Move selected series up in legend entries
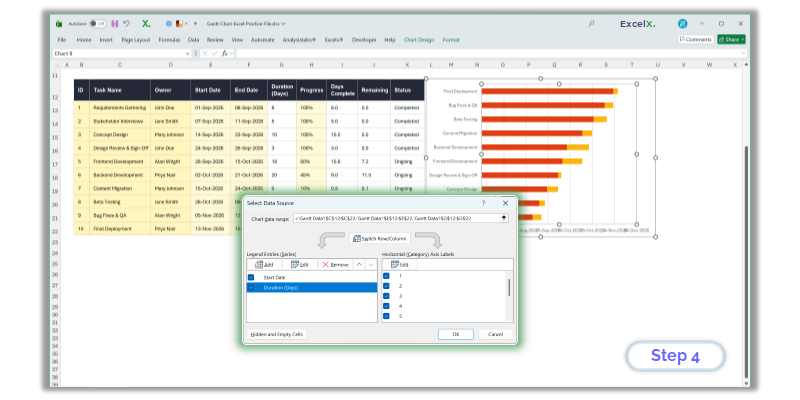 coord(359,264)
